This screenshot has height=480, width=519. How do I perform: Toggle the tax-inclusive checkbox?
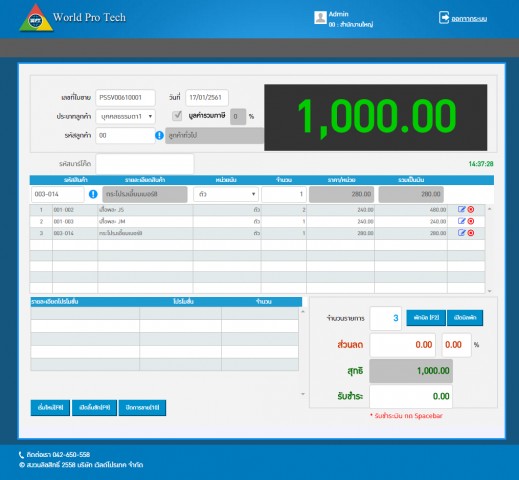(177, 116)
